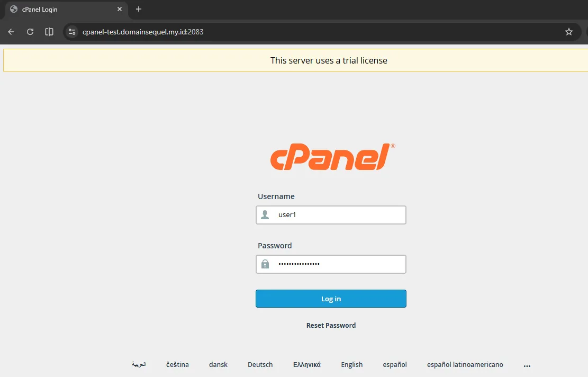Focus the Username input field

tap(331, 215)
